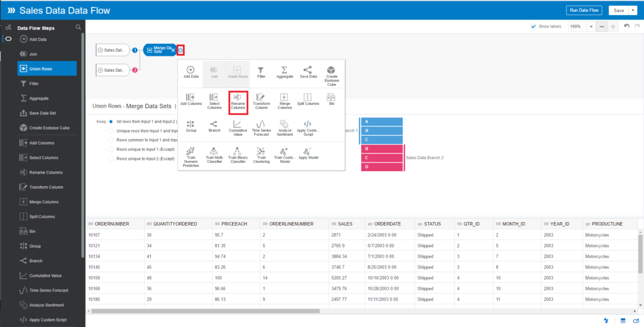Select Union Rows in the left sidebar
The height and width of the screenshot is (327, 644).
coord(47,69)
